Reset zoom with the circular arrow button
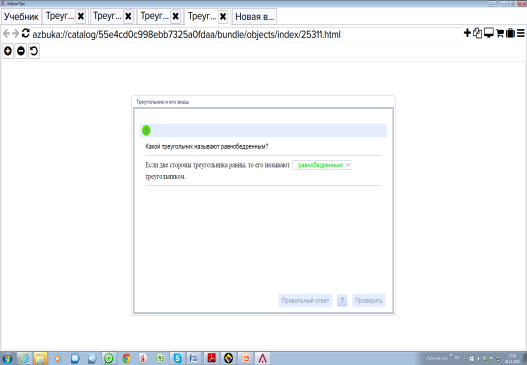Screen dimensions: 527x365 [x=34, y=51]
